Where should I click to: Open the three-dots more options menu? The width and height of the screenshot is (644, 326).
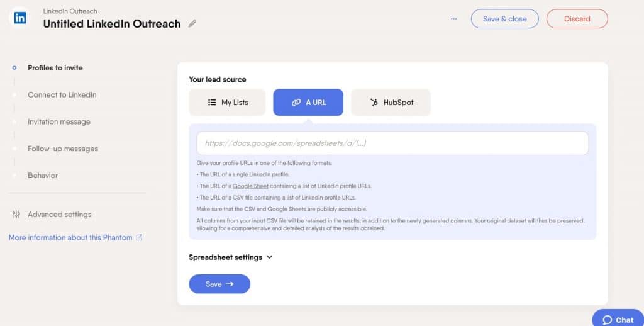pyautogui.click(x=453, y=18)
